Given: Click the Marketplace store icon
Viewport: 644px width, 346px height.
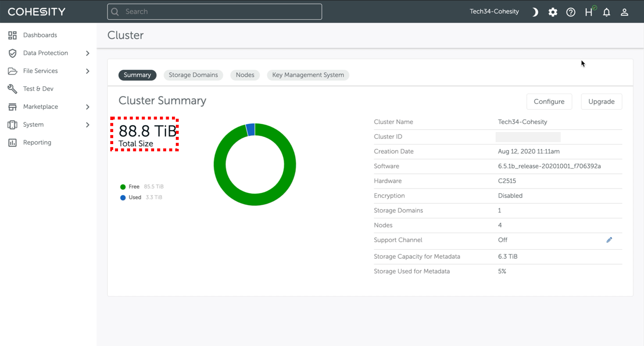Looking at the screenshot, I should click(13, 106).
